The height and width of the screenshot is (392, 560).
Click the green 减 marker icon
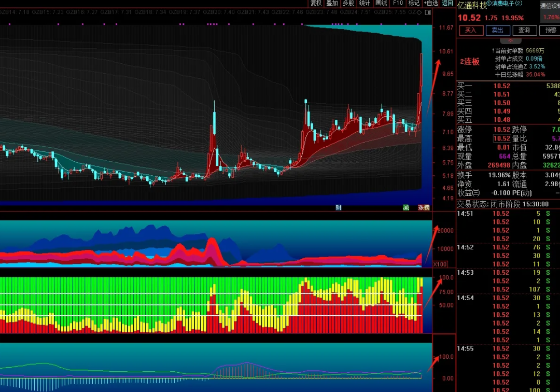click(406, 207)
